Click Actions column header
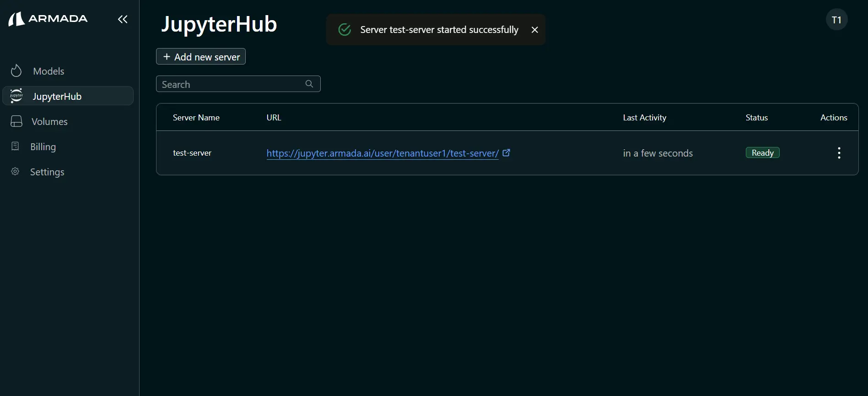 [834, 118]
